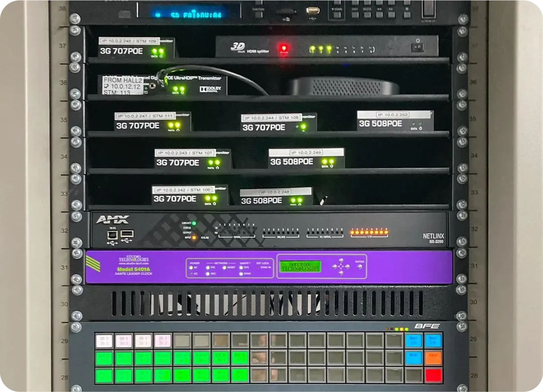543x392 pixels.
Task: Toggle the HDMI splitter power switch
Action: [417, 47]
